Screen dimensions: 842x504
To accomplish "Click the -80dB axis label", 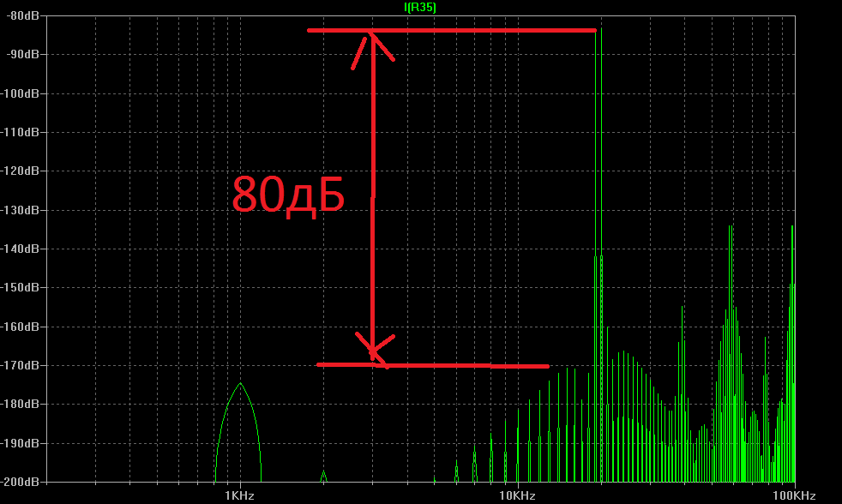I will pos(23,16).
